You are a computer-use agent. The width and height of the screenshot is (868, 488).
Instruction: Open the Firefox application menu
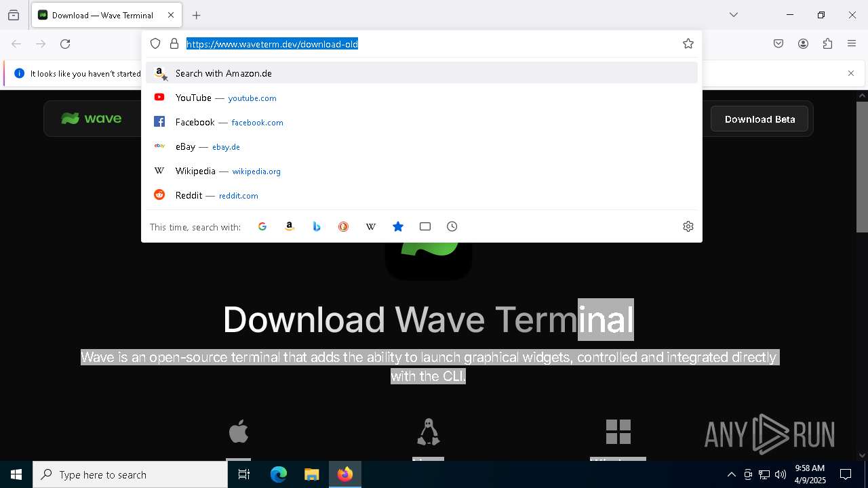[852, 44]
